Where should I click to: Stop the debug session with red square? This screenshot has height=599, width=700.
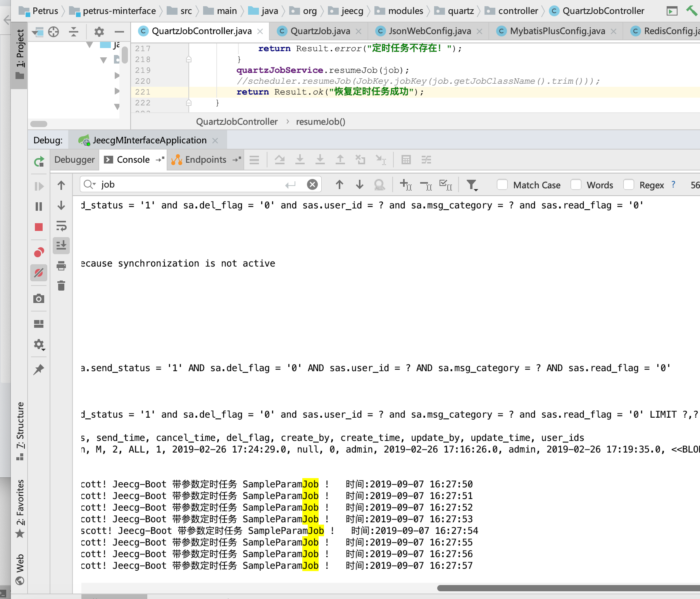(39, 227)
